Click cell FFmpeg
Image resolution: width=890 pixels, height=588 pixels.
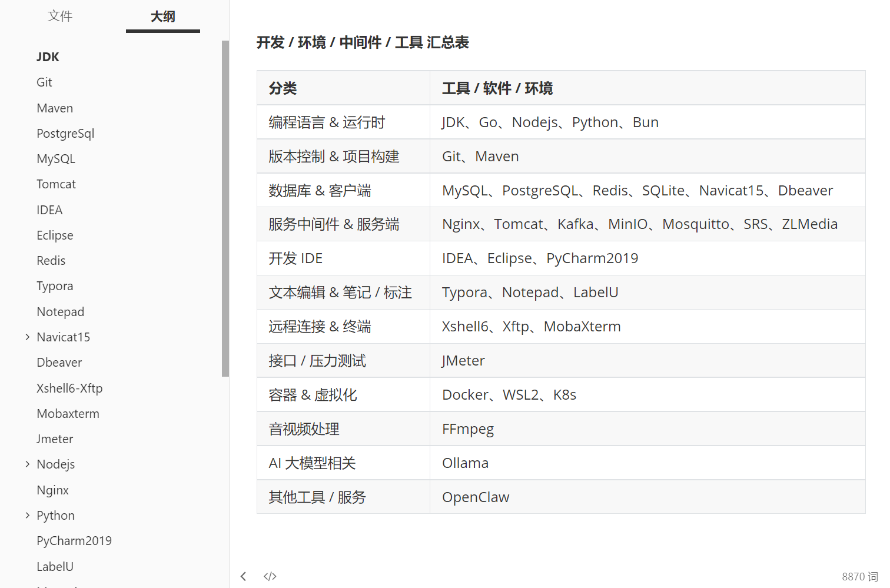tap(647, 429)
